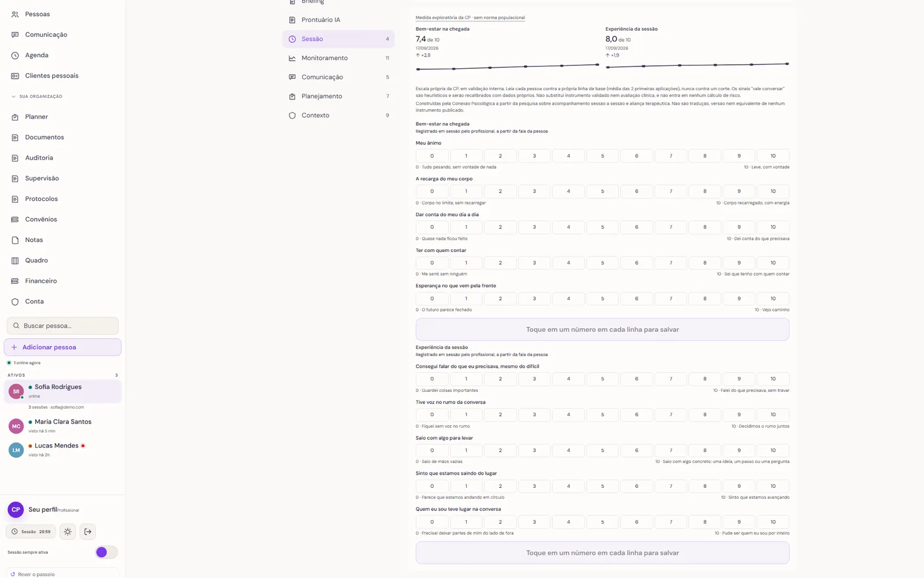Open the Contexto tab
This screenshot has width=924, height=578.
(338, 115)
